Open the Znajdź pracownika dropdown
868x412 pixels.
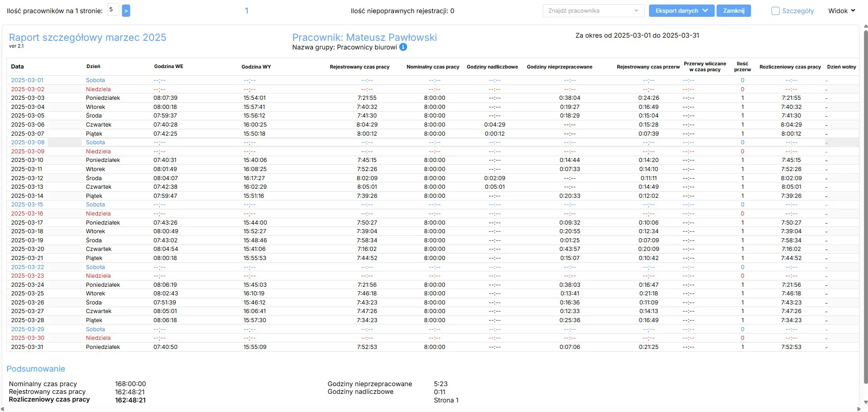click(593, 11)
